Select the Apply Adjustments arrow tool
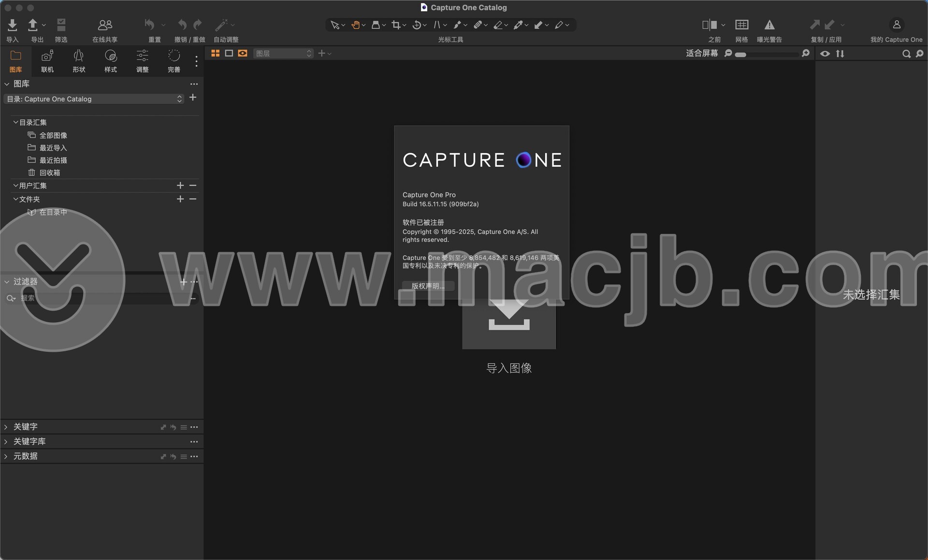 538,25
